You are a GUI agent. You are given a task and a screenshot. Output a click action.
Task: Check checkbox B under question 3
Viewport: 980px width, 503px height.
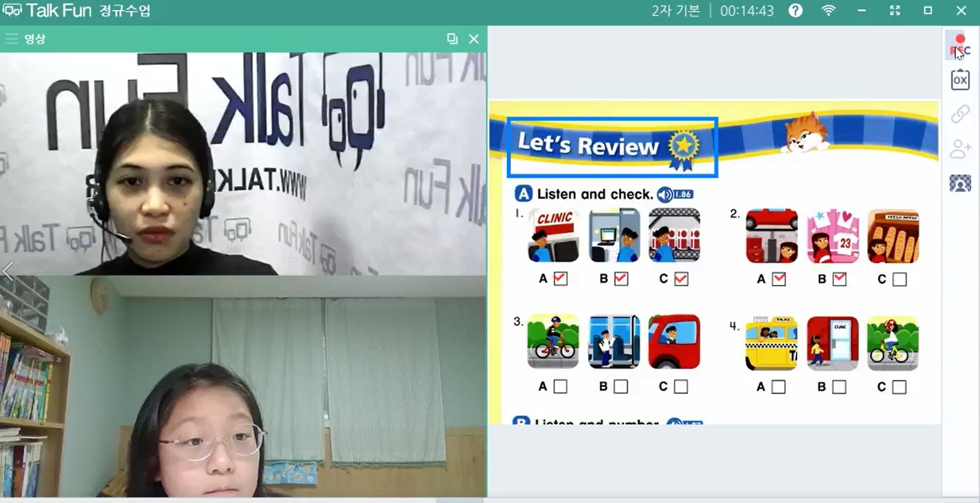point(620,387)
